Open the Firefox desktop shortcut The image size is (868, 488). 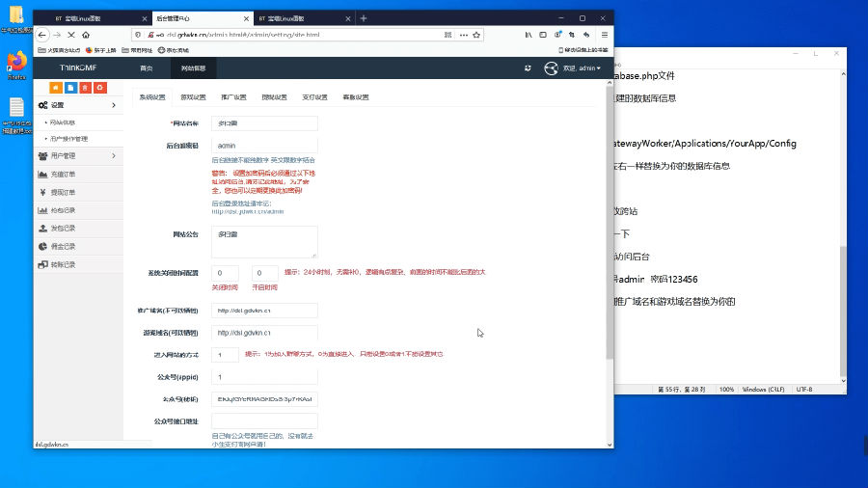click(x=16, y=64)
